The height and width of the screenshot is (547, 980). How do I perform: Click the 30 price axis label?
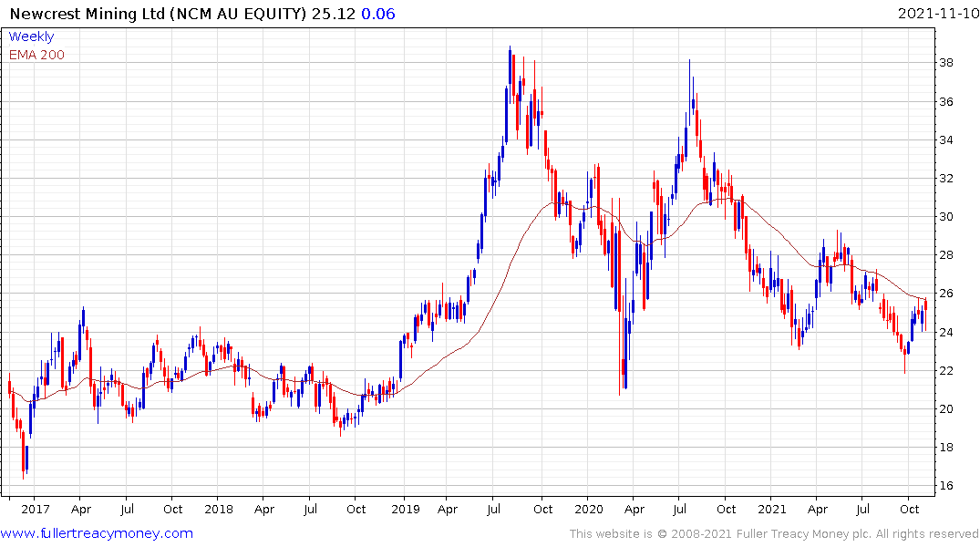pos(945,217)
